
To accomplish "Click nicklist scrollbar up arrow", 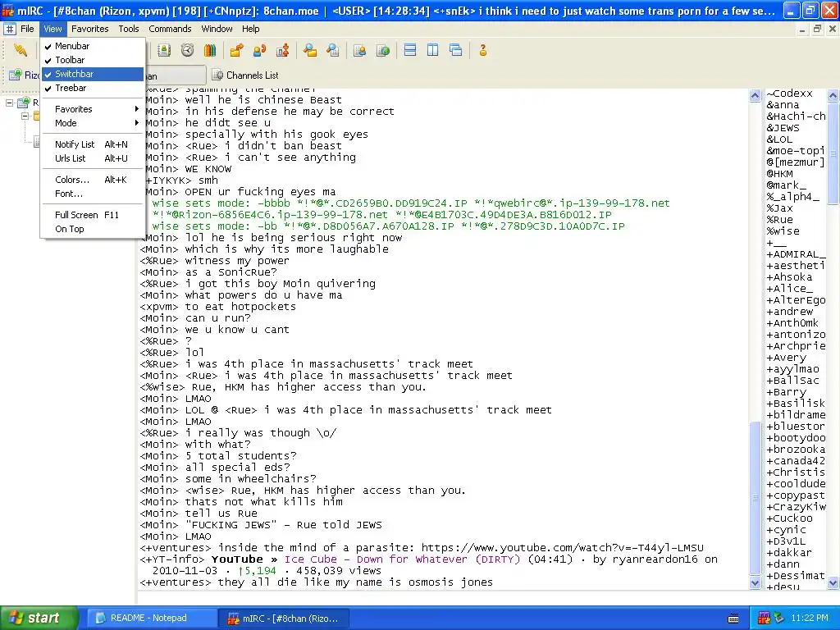I will (833, 96).
